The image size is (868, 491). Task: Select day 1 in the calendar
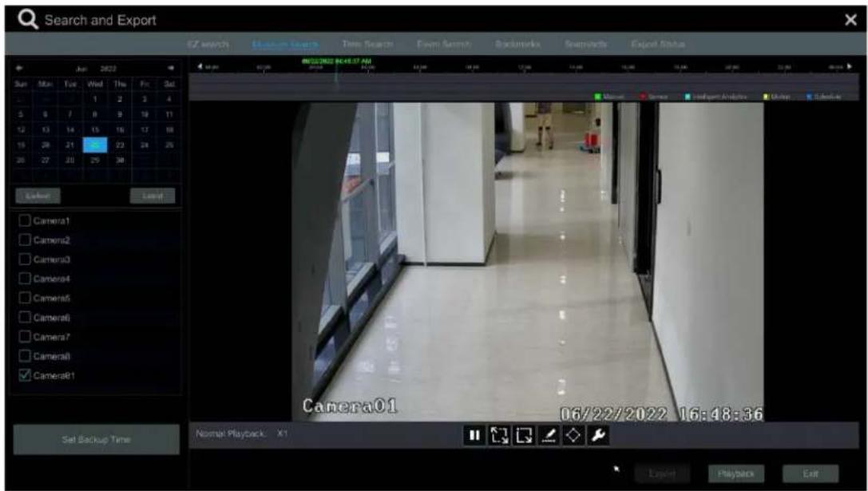pyautogui.click(x=95, y=99)
